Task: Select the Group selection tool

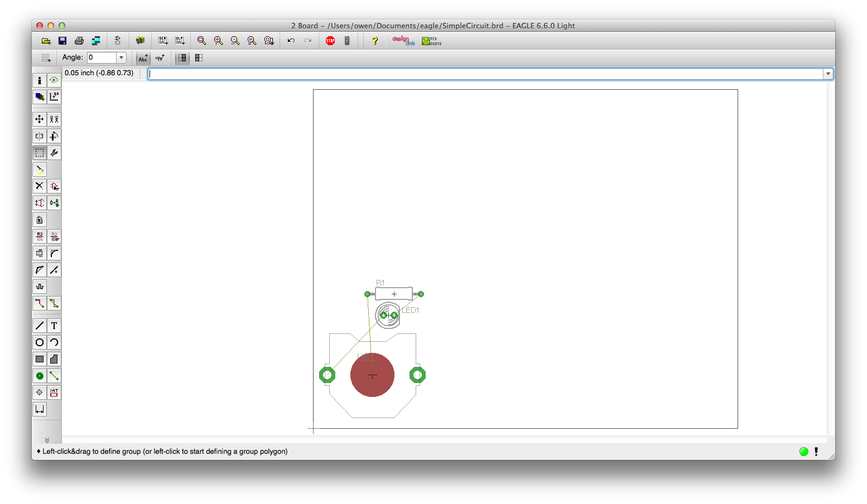Action: click(x=40, y=153)
